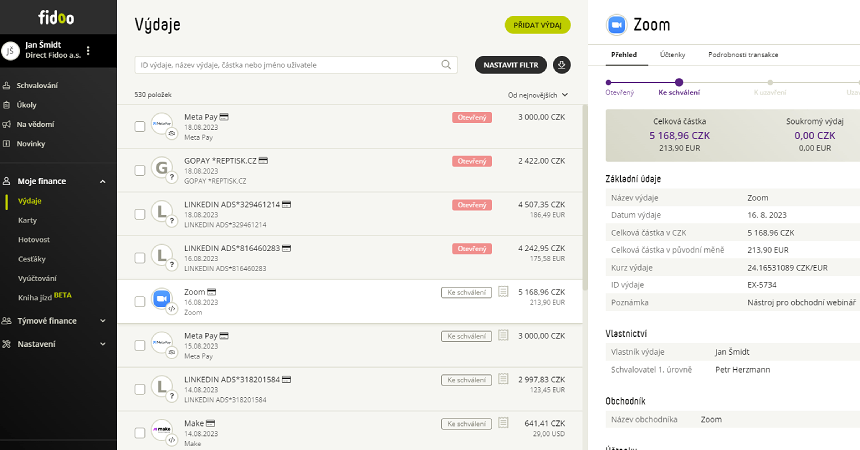Image resolution: width=860 pixels, height=450 pixels.
Task: Click the fidoo logo
Action: pyautogui.click(x=56, y=18)
